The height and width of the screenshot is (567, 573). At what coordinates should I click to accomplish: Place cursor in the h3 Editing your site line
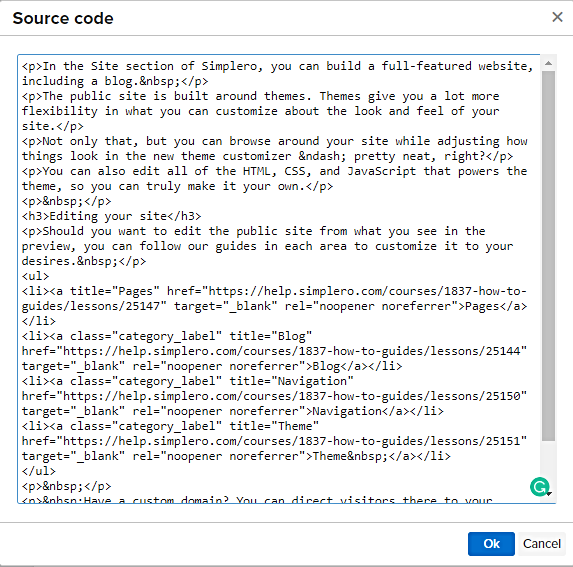pos(111,216)
